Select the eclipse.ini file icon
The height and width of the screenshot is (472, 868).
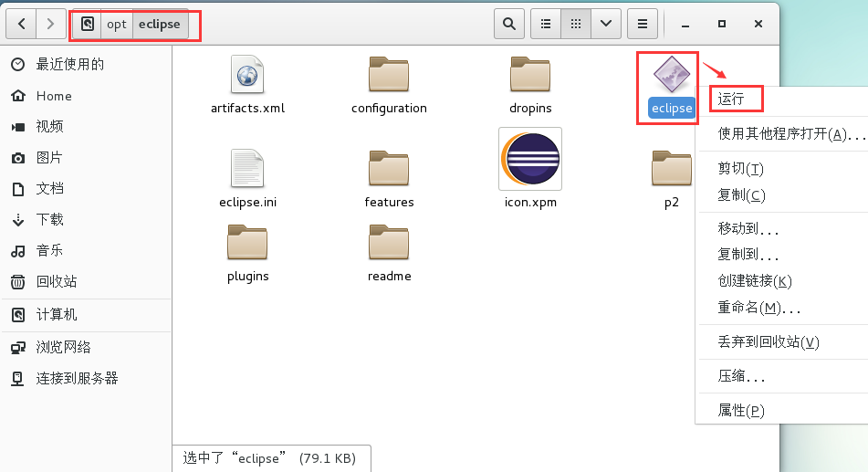click(x=247, y=168)
